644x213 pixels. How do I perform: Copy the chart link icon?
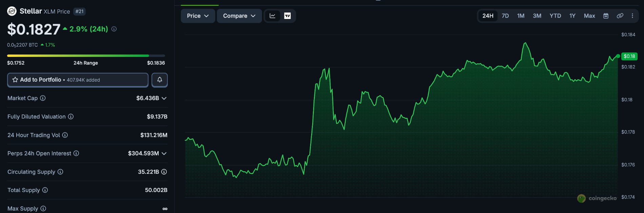pyautogui.click(x=620, y=16)
